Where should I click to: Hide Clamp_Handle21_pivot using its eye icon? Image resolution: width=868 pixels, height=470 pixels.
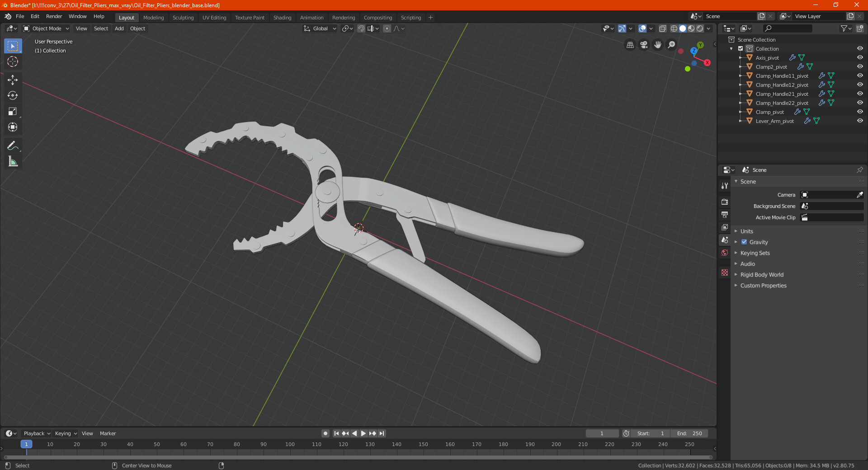(860, 94)
